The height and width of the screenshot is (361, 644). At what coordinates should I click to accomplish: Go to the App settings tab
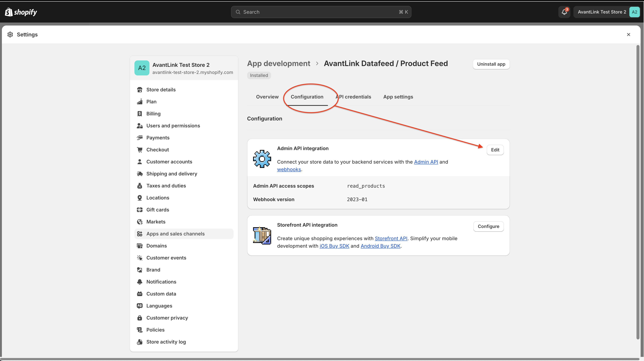(398, 97)
